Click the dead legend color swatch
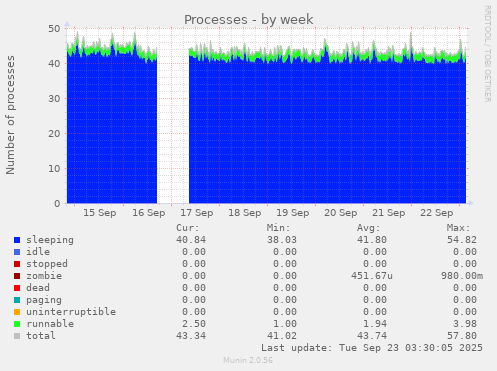Viewport: 497px width, 371px height. pos(17,288)
